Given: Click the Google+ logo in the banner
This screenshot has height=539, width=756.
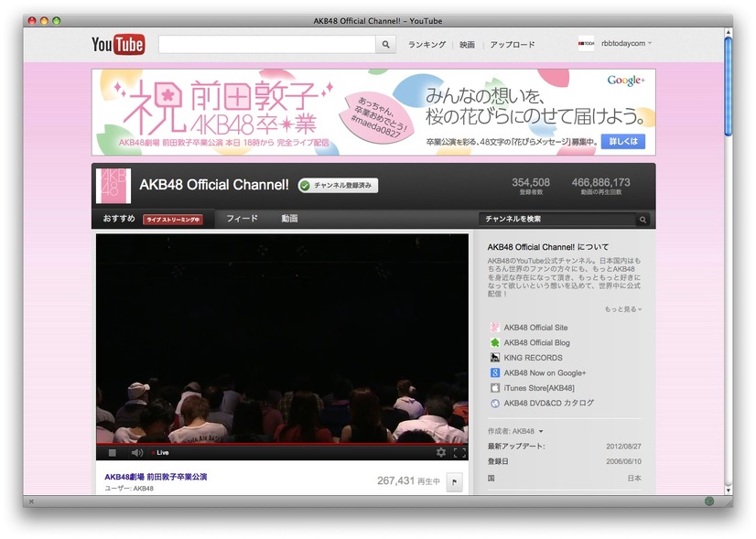Looking at the screenshot, I should click(x=626, y=80).
